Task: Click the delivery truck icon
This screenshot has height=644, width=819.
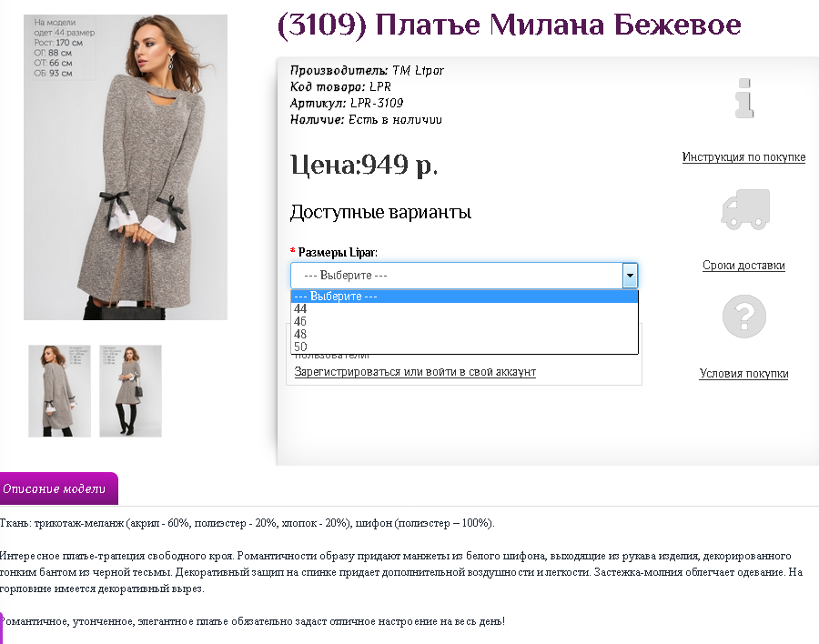Action: tap(745, 209)
